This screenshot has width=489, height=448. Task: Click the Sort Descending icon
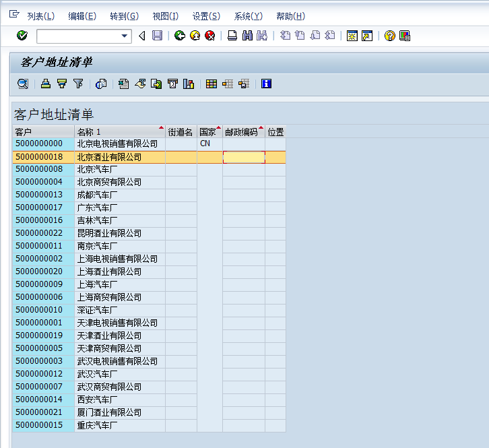coord(62,84)
